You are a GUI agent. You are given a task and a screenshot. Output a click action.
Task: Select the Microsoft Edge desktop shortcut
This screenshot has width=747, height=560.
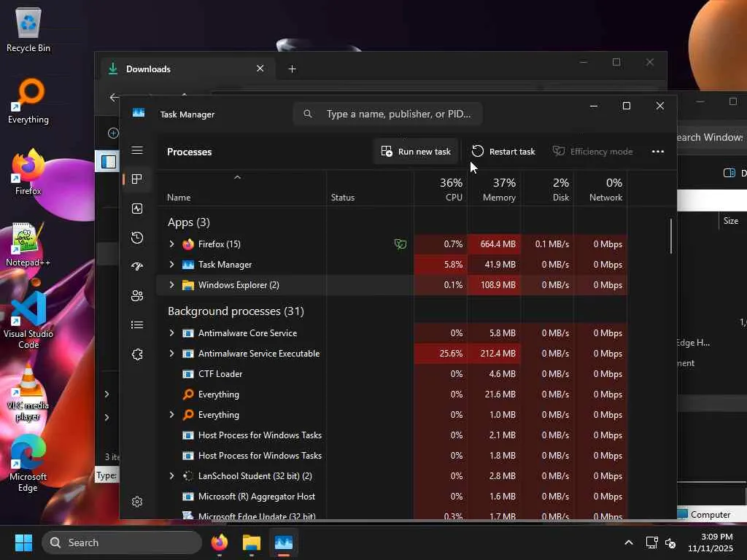(28, 464)
